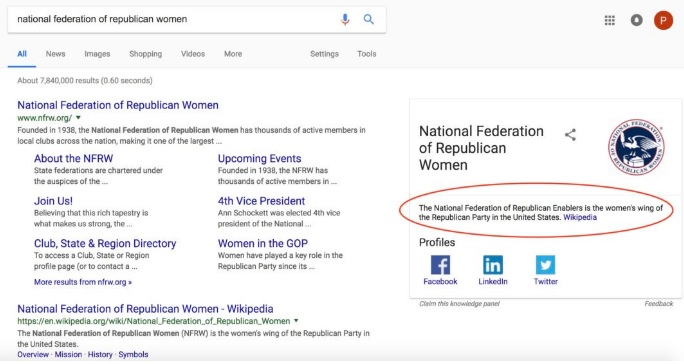This screenshot has width=684, height=364.
Task: Open the Settings menu
Action: (x=324, y=54)
